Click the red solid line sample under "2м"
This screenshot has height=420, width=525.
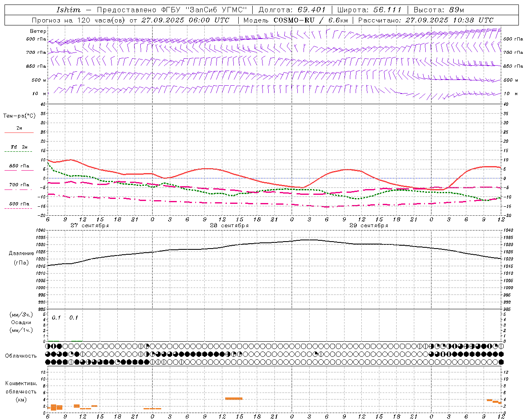19,133
